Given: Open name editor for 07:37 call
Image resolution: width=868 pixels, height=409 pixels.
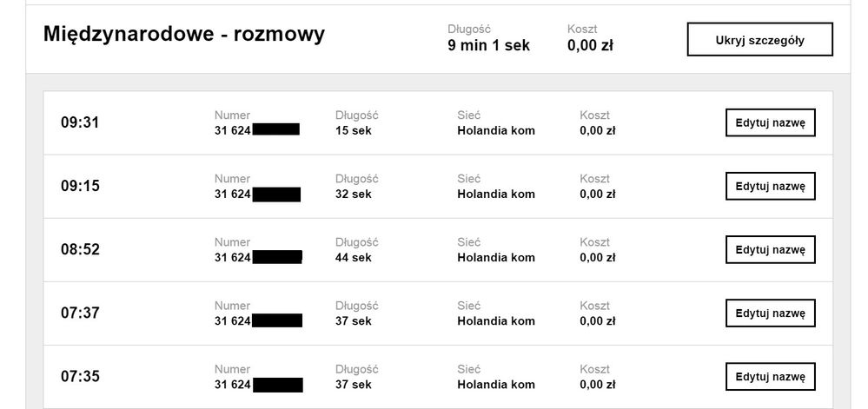Looking at the screenshot, I should (x=770, y=313).
